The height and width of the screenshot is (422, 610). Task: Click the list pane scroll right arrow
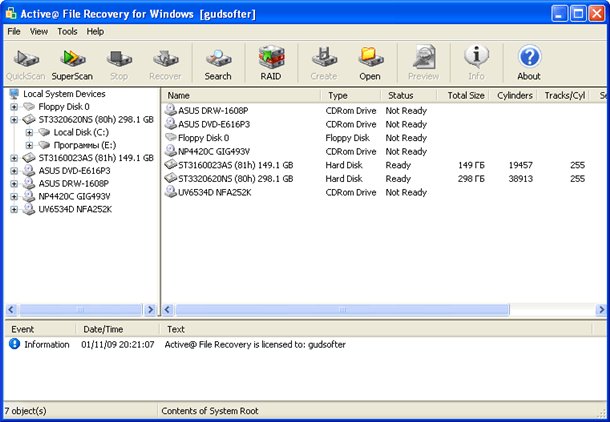pyautogui.click(x=601, y=310)
